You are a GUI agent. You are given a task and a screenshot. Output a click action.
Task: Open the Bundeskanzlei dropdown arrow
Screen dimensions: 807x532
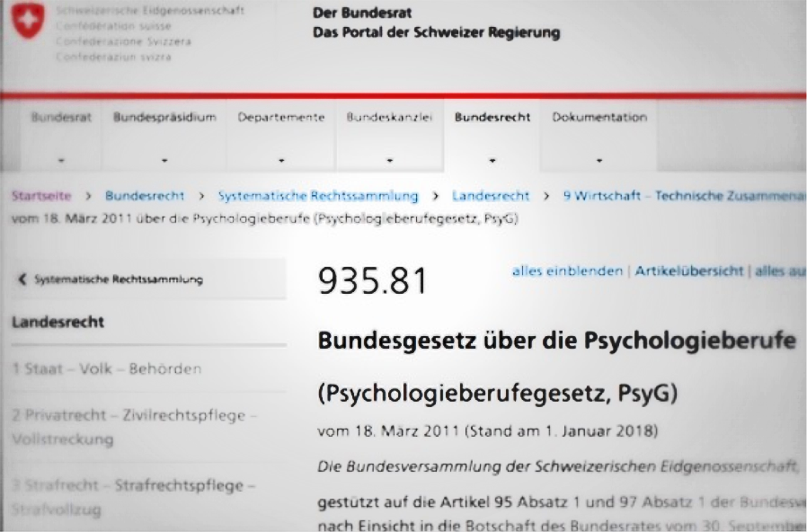coord(390,161)
